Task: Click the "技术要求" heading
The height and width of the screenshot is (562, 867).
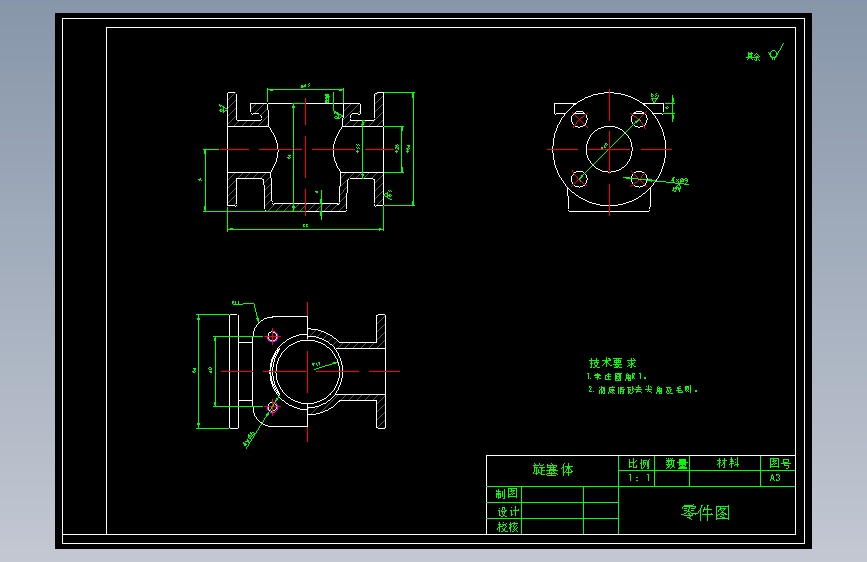Action: pyautogui.click(x=613, y=363)
